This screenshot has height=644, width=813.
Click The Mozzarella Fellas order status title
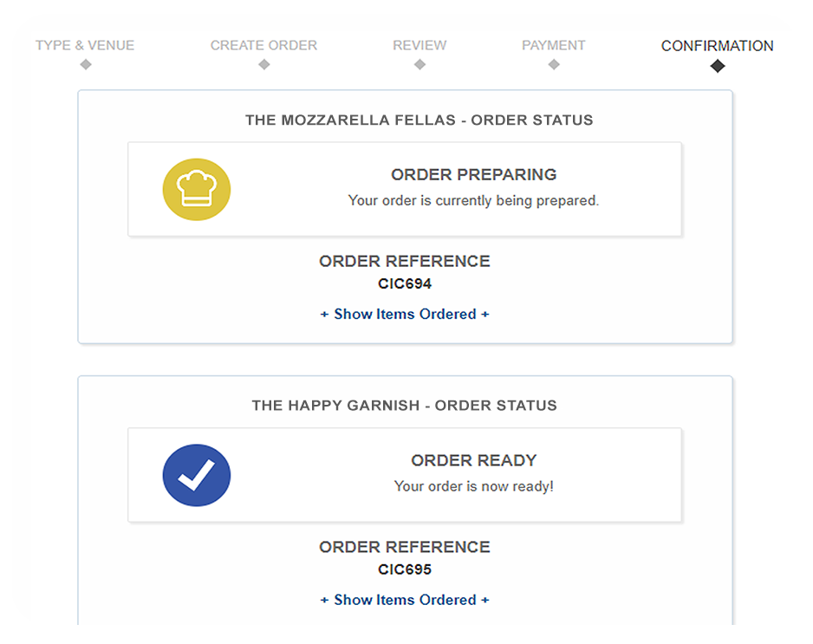coord(420,120)
